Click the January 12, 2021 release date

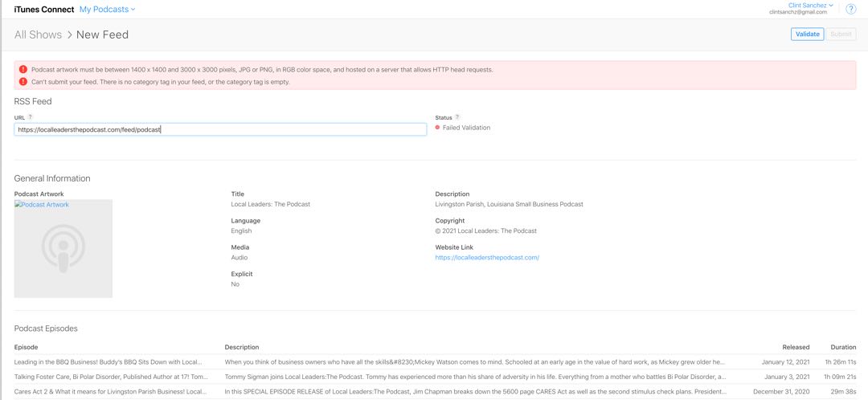(786, 362)
